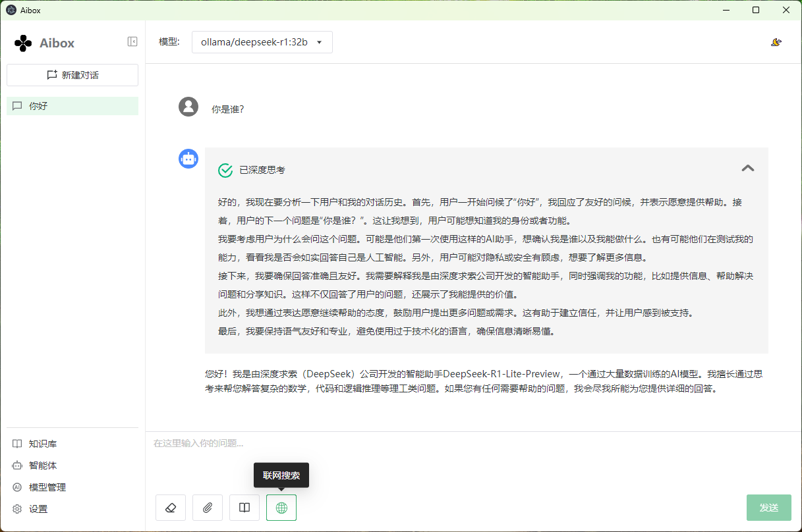Click the gear icon beside 设置
The image size is (802, 532).
[17, 509]
